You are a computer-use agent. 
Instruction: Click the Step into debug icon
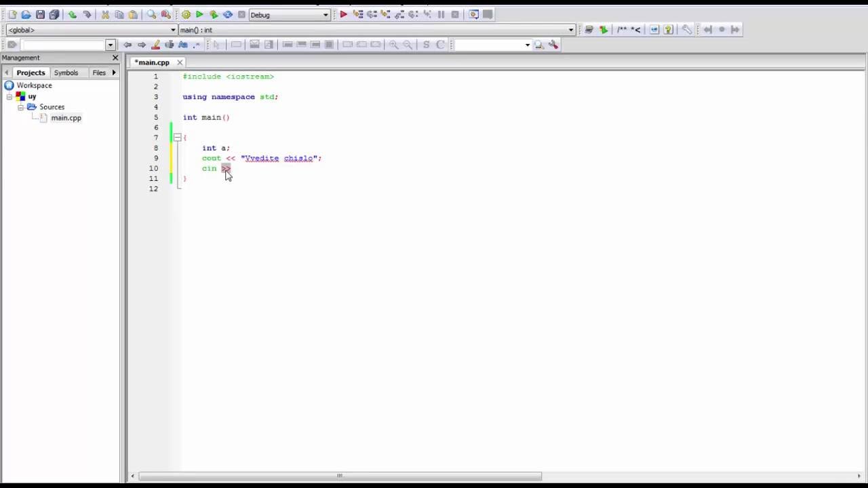tap(386, 14)
